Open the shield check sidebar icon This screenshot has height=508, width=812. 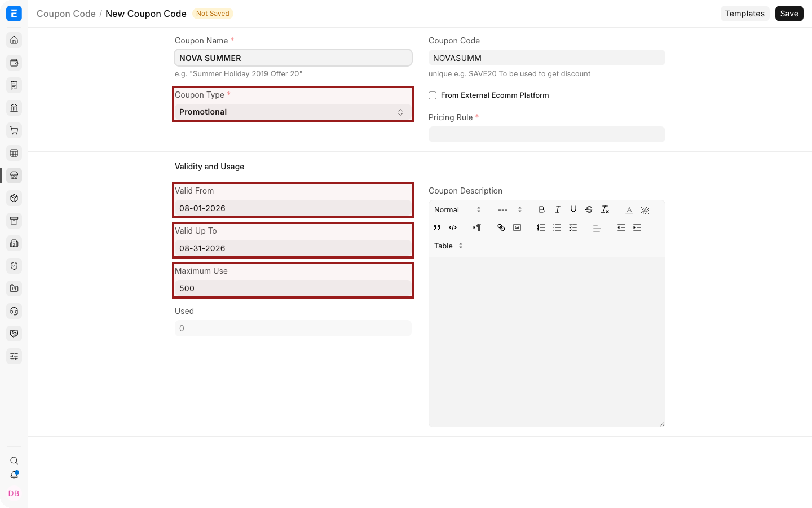[14, 266]
